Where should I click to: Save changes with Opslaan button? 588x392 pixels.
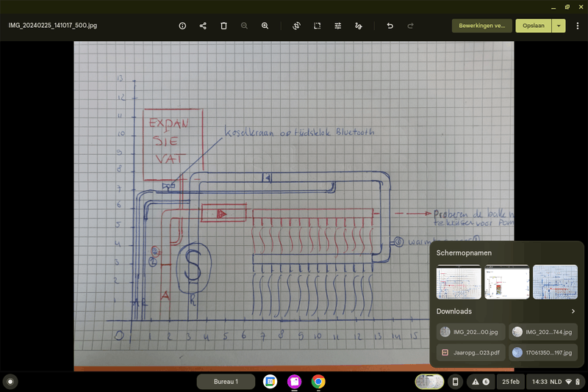tap(534, 26)
